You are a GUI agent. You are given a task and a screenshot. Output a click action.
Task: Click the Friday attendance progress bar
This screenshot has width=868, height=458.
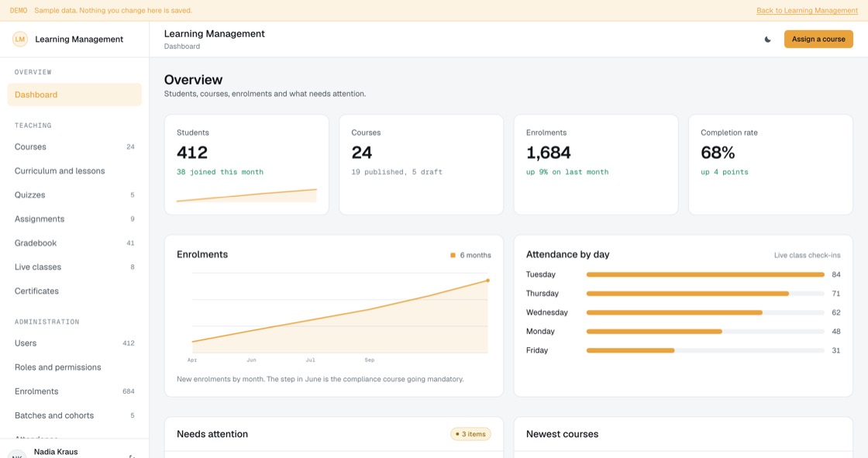(705, 350)
